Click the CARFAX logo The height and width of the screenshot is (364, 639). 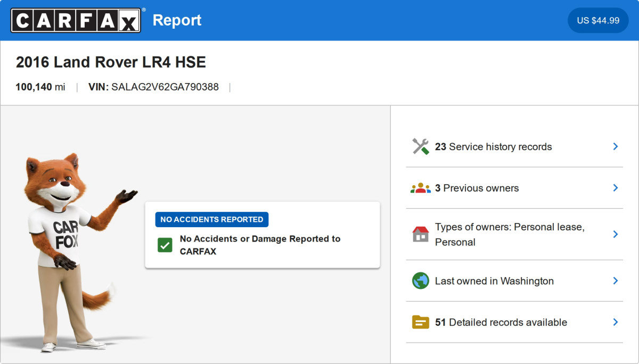point(76,20)
